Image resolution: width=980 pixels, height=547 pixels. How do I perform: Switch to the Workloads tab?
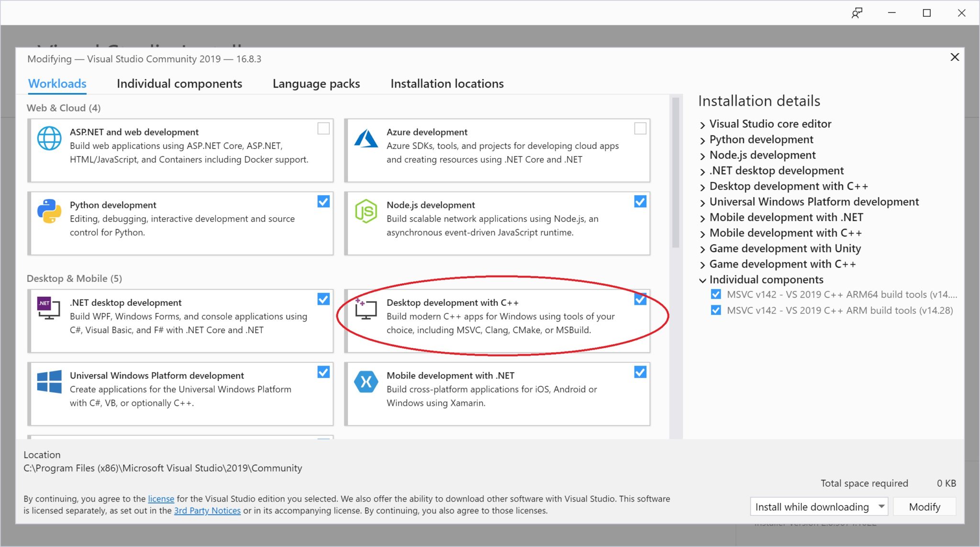click(x=57, y=83)
